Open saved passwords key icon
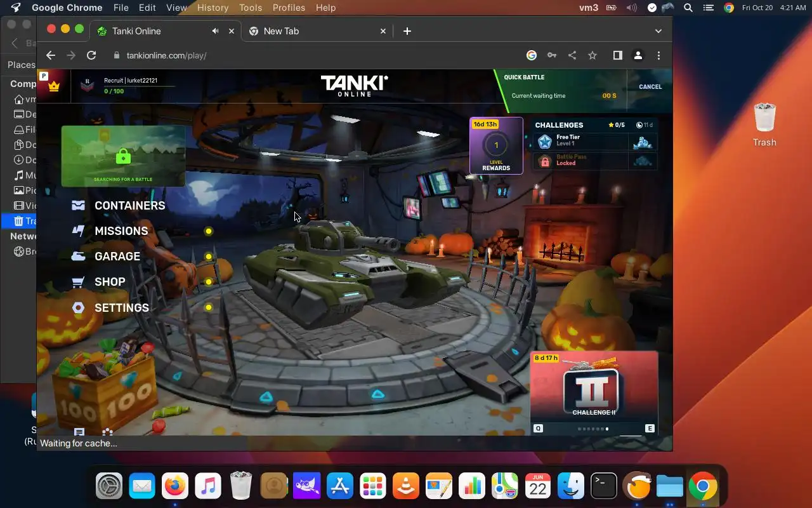Image resolution: width=812 pixels, height=508 pixels. click(x=552, y=55)
